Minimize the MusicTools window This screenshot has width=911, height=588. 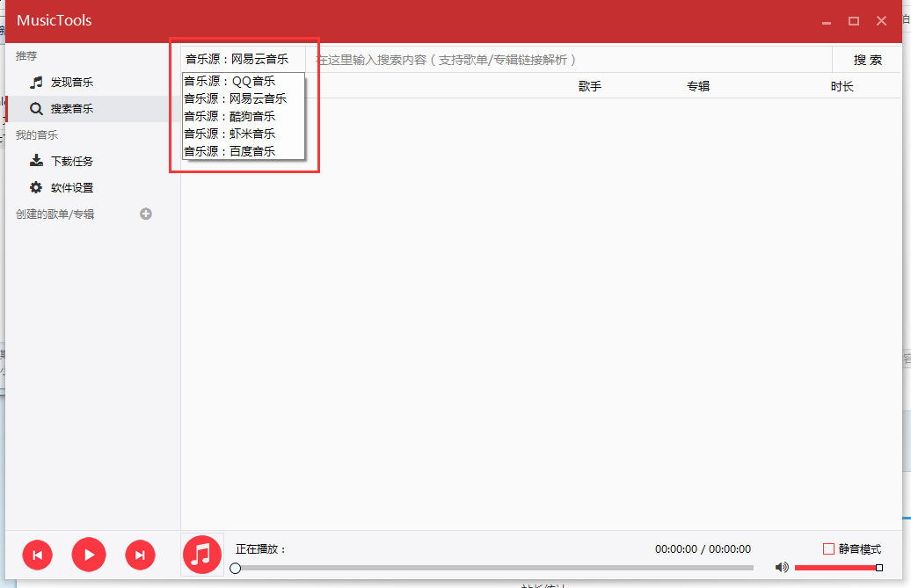pos(827,21)
